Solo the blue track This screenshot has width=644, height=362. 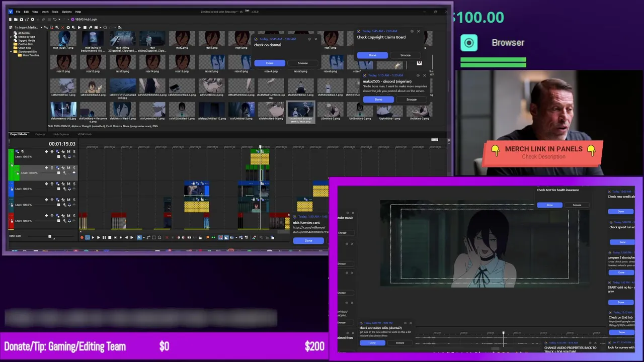74,184
